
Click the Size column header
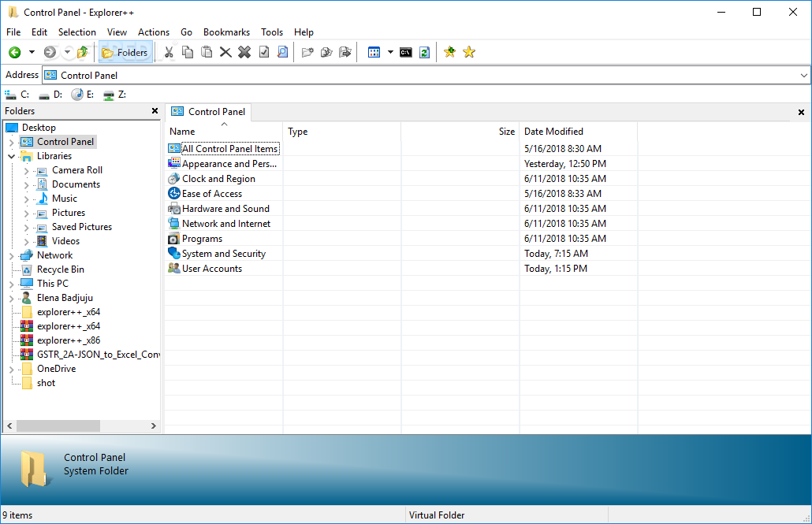(460, 132)
